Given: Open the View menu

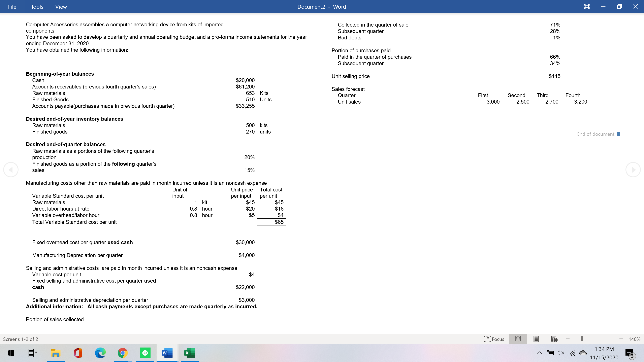Looking at the screenshot, I should pos(61,7).
